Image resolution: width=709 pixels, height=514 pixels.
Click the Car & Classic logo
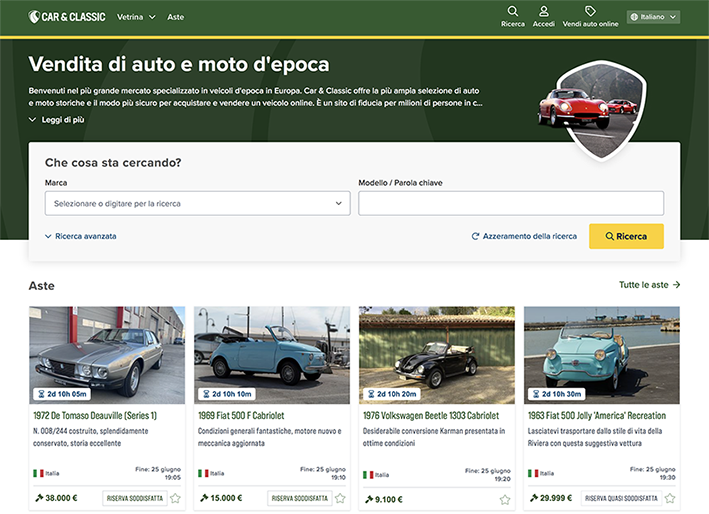pyautogui.click(x=66, y=17)
